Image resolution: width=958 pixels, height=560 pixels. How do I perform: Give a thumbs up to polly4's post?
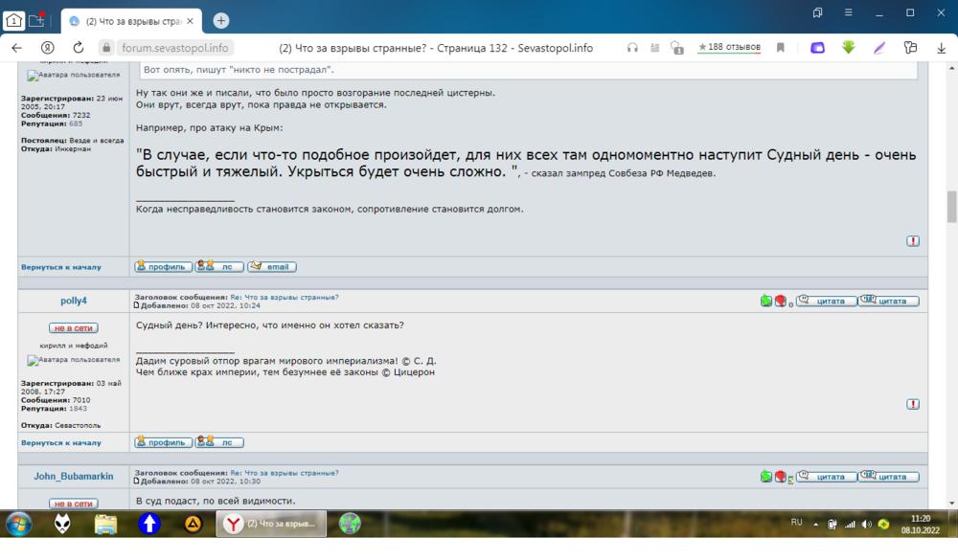[x=764, y=300]
